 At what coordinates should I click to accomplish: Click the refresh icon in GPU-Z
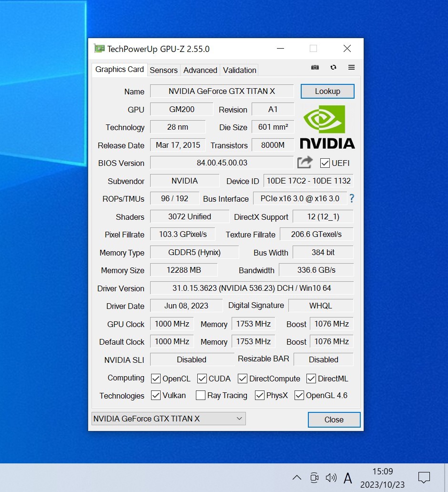333,67
